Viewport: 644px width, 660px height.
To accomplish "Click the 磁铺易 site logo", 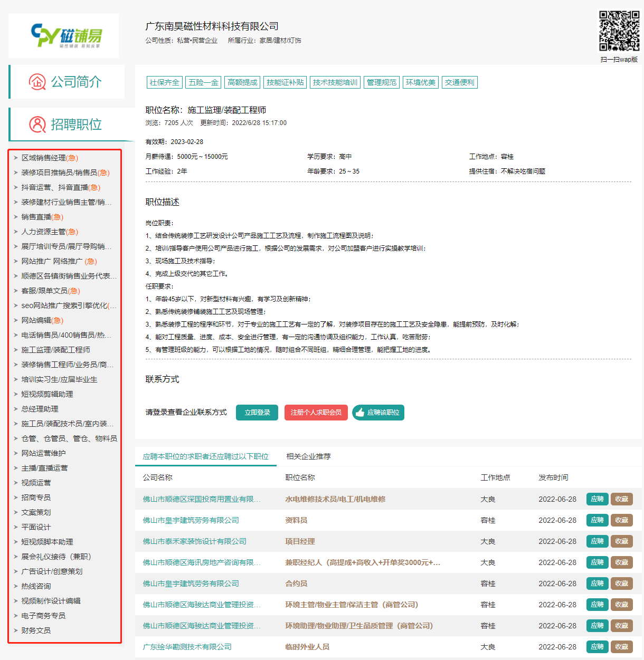I will tap(65, 36).
